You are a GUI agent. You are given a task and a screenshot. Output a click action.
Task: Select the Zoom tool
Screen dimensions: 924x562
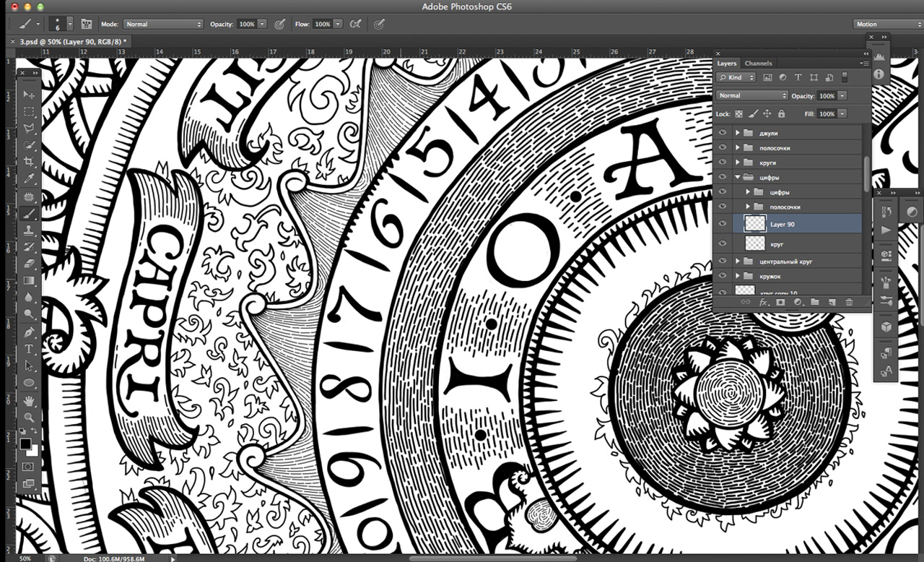coord(29,417)
